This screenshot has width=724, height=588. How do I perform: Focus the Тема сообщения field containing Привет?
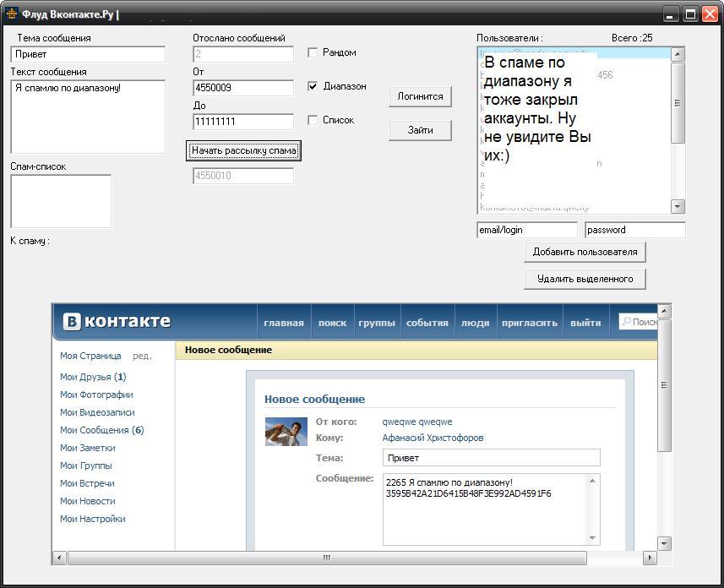click(x=88, y=54)
